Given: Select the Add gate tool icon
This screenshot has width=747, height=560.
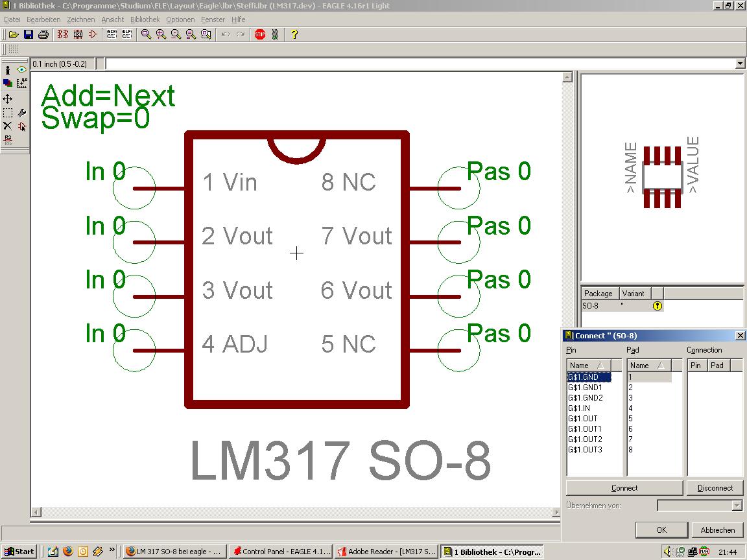Looking at the screenshot, I should point(21,126).
